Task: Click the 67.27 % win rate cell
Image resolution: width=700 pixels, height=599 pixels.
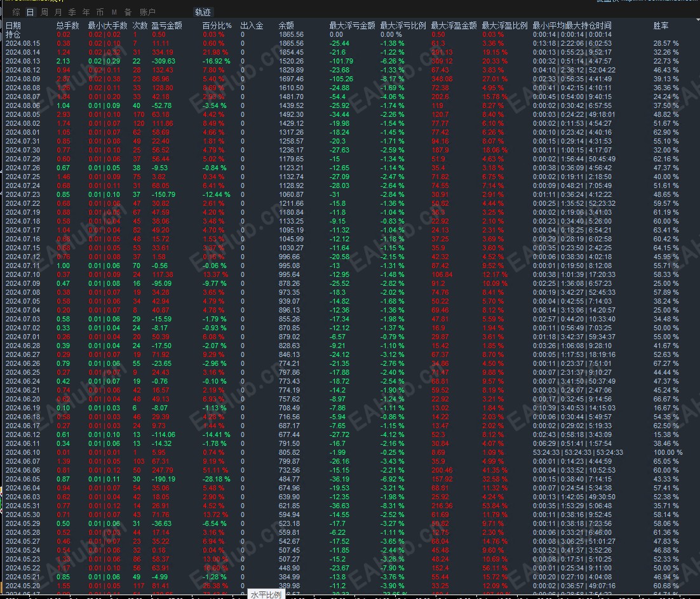Action: coord(666,364)
